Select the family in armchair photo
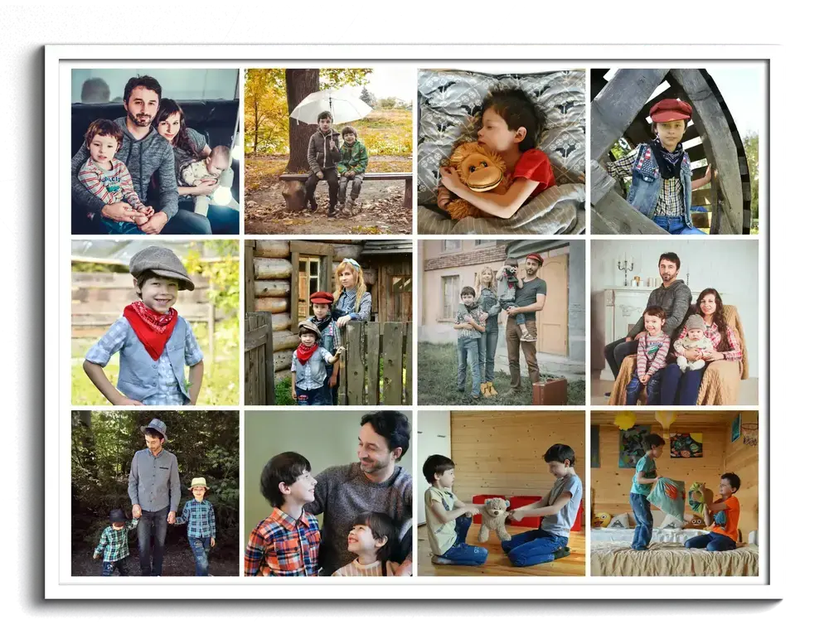Viewport: 829px width, 644px height. pyautogui.click(x=675, y=322)
